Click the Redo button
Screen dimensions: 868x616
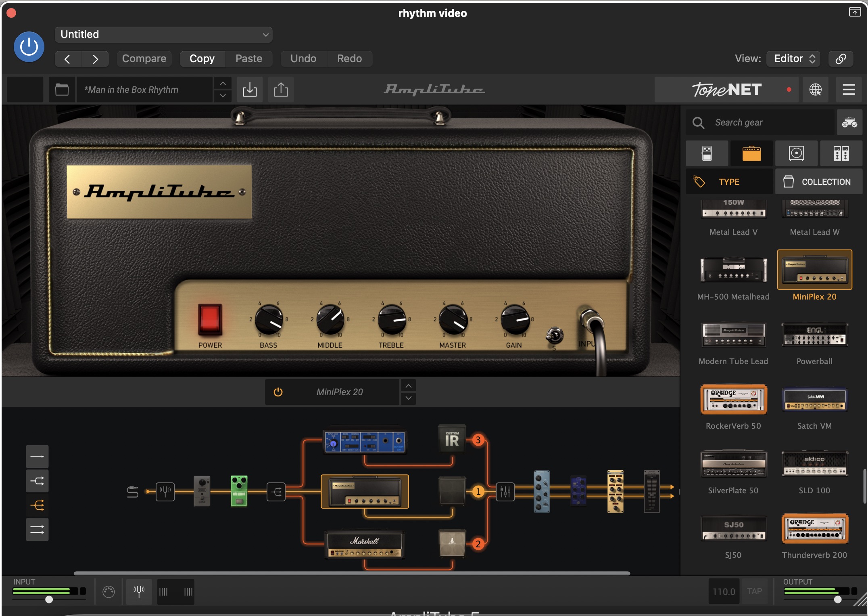[349, 59]
